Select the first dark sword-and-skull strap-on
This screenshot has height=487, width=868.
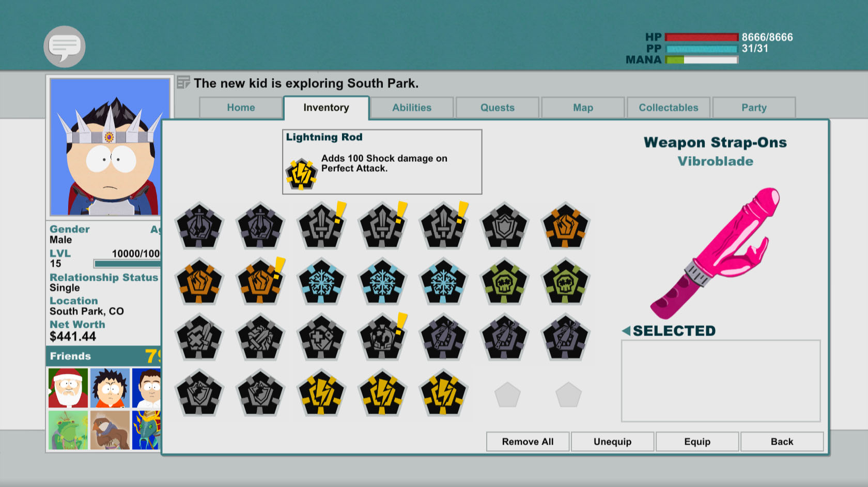click(199, 226)
